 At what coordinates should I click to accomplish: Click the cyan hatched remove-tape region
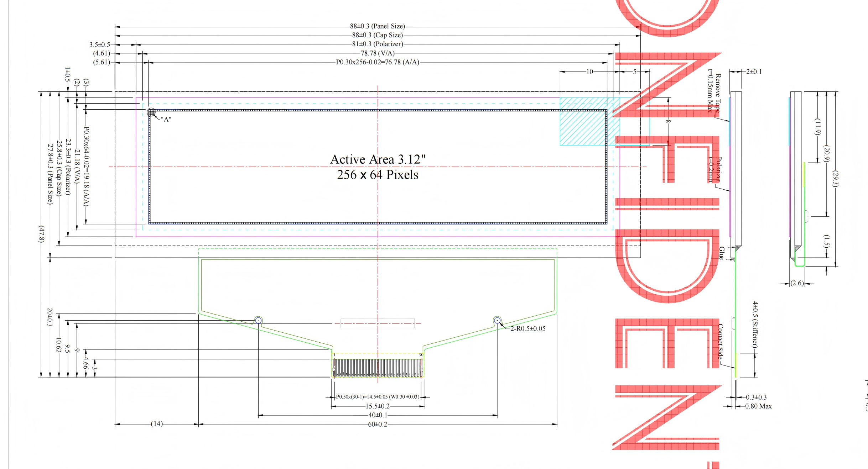coord(589,121)
